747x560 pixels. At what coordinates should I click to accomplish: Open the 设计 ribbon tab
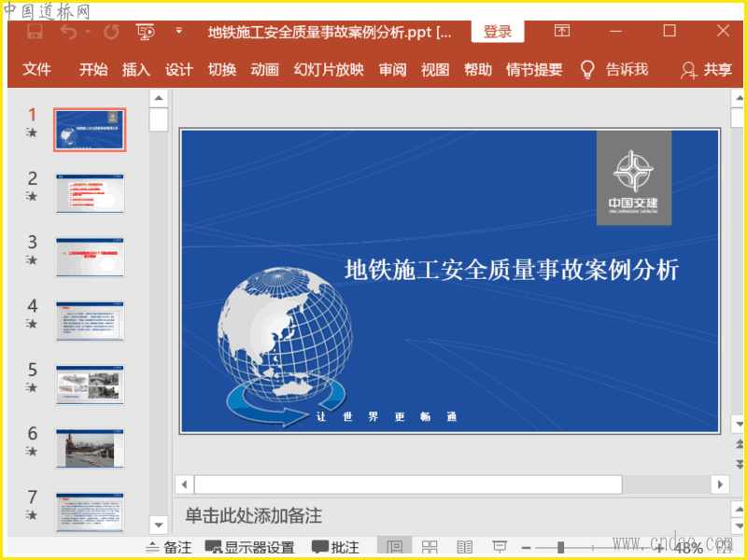179,70
